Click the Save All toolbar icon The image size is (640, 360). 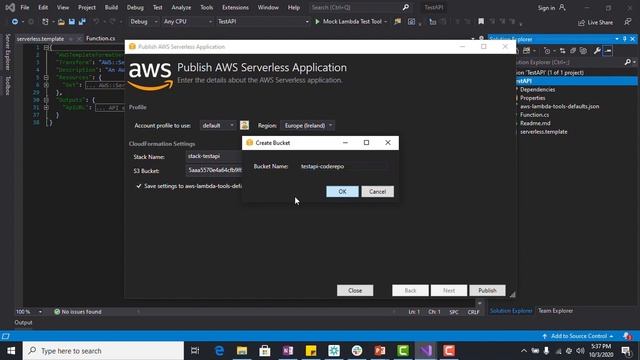coord(82,22)
